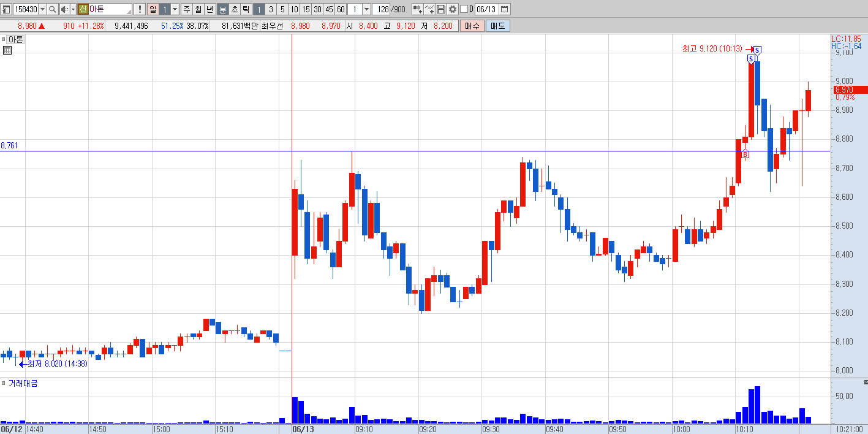Click the speaker sound icon
The image size is (868, 434).
(64, 9)
